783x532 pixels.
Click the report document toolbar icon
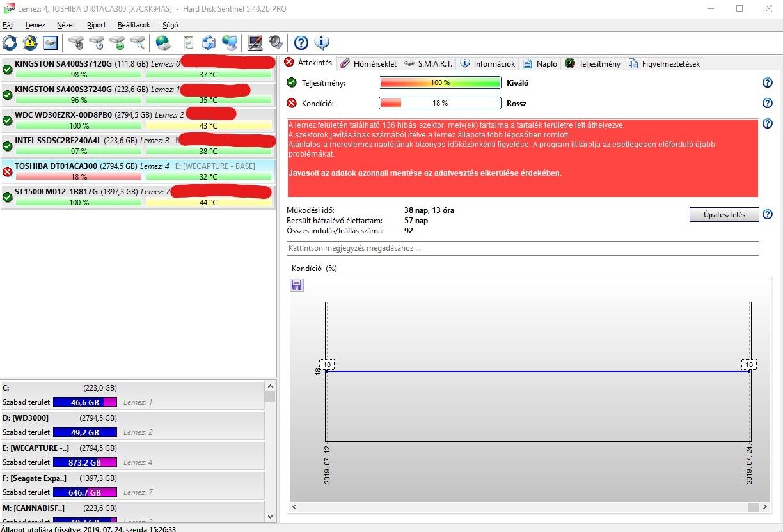(189, 43)
